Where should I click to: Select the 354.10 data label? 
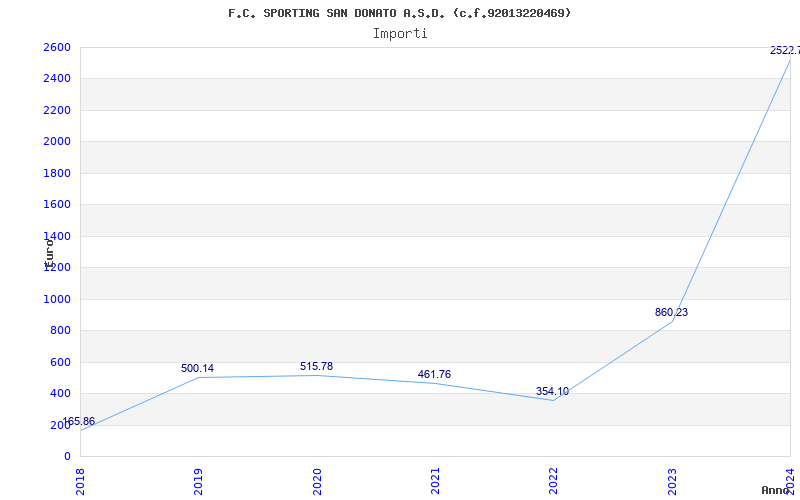click(x=553, y=391)
